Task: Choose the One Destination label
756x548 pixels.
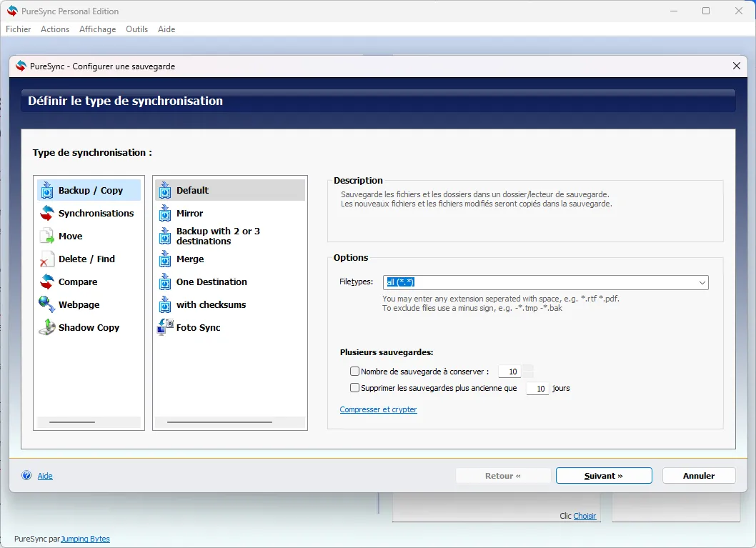Action: tap(212, 282)
